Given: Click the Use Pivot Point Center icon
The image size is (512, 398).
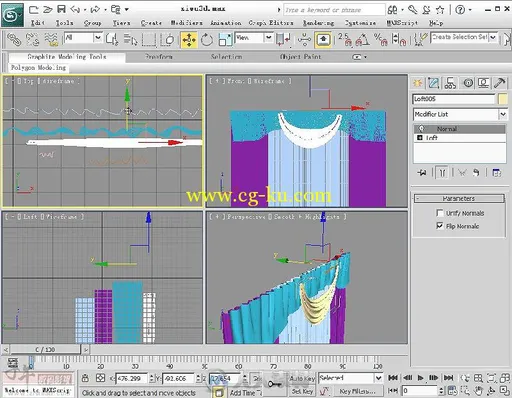Looking at the screenshot, I should click(x=283, y=40).
